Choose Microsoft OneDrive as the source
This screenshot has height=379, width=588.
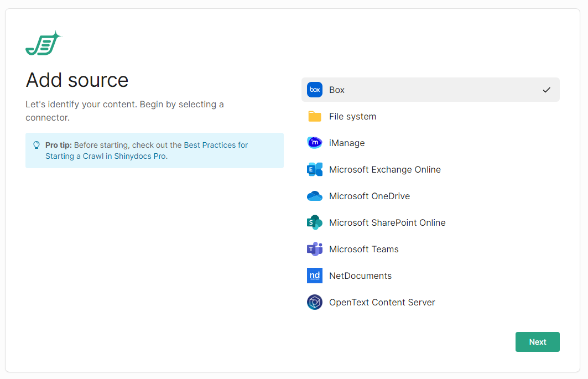(x=369, y=196)
